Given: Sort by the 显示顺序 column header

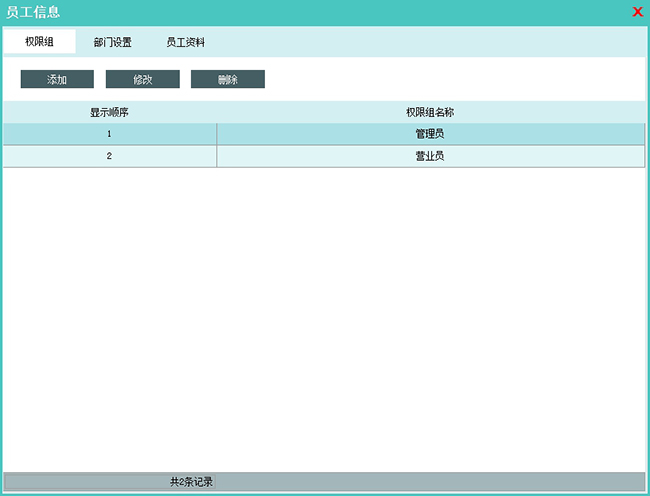Looking at the screenshot, I should click(x=109, y=113).
